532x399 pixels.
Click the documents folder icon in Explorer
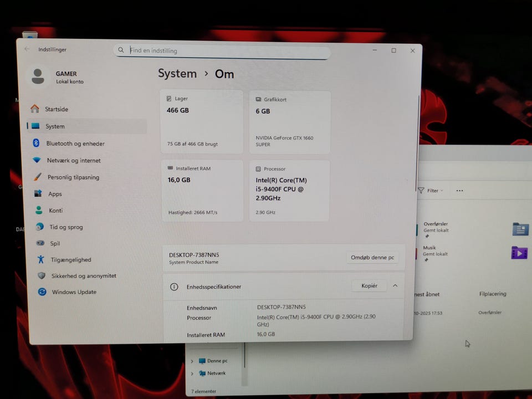520,229
